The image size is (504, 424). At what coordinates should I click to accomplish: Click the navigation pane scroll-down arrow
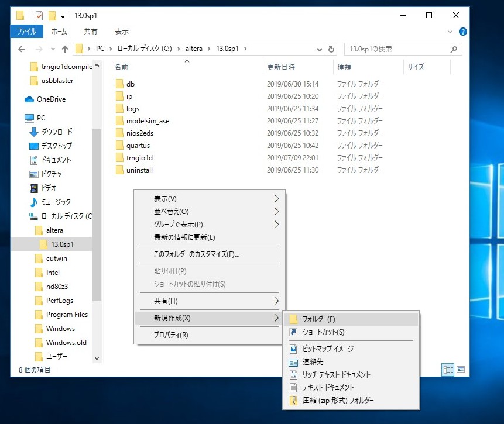97,358
